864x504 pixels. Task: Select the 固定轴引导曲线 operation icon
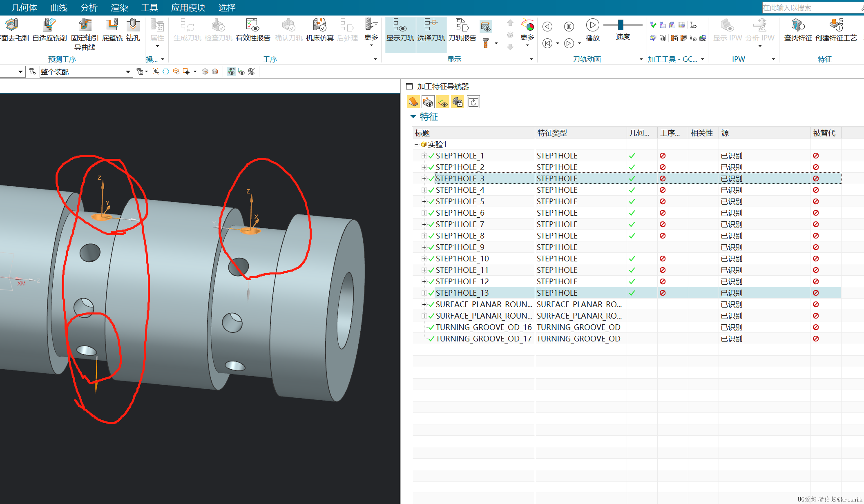(85, 34)
